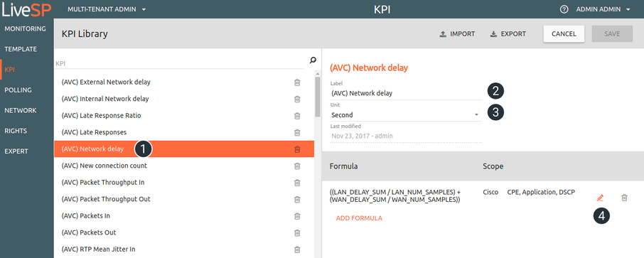Click trash icon for (AVC) Late Responses
The width and height of the screenshot is (644, 258).
coord(297,133)
